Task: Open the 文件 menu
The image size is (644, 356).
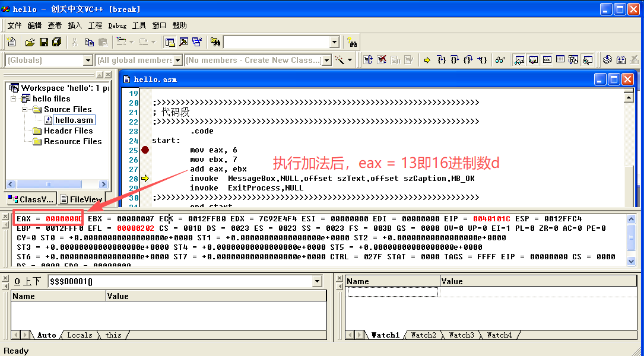Action: (14, 26)
